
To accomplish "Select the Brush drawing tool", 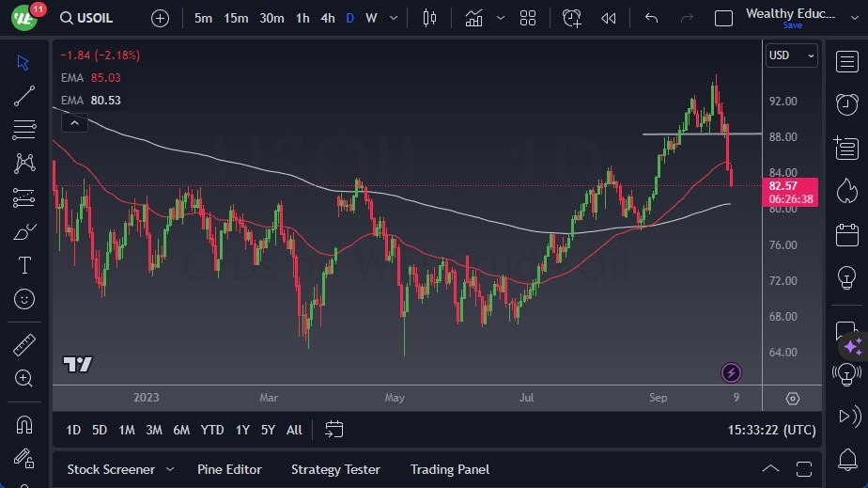I will pos(24,231).
